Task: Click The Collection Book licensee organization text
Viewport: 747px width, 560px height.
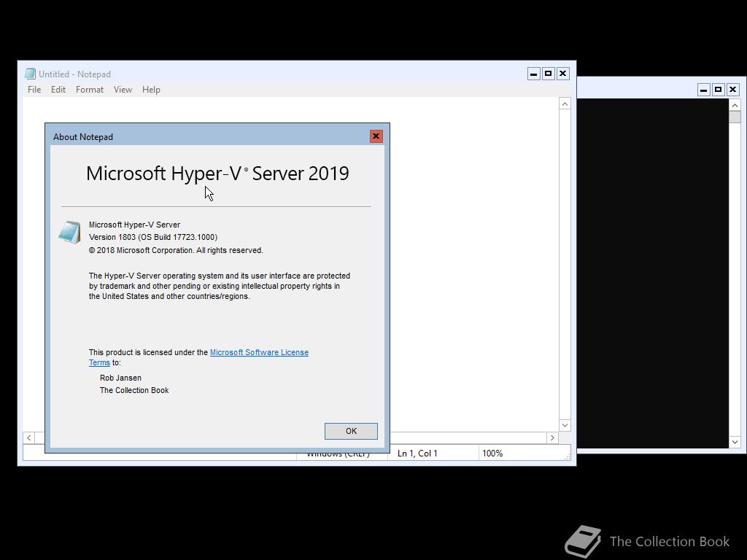Action: [x=134, y=391]
